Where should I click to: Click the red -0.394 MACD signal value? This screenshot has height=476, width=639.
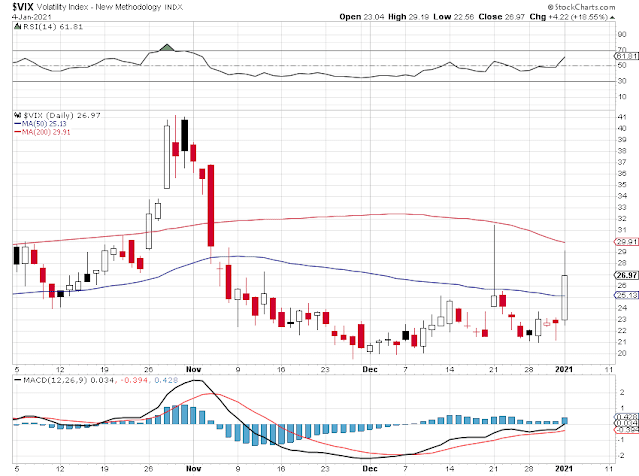[x=133, y=380]
